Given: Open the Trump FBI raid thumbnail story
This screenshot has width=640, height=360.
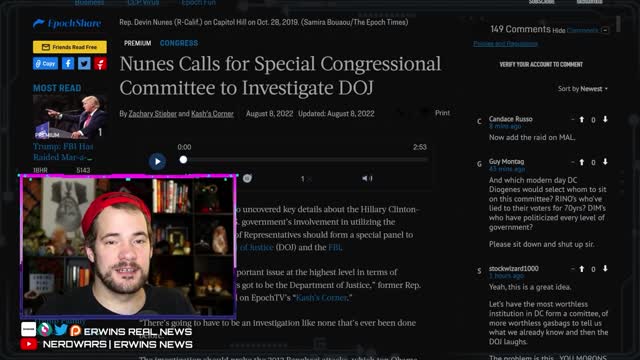Looking at the screenshot, I should click(x=70, y=117).
